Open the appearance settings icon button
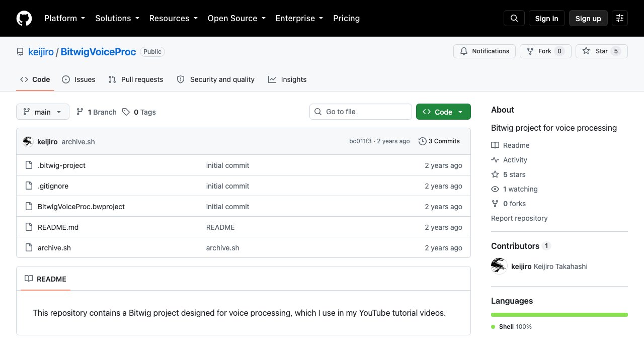Screen dimensions: 644x362 [x=620, y=18]
